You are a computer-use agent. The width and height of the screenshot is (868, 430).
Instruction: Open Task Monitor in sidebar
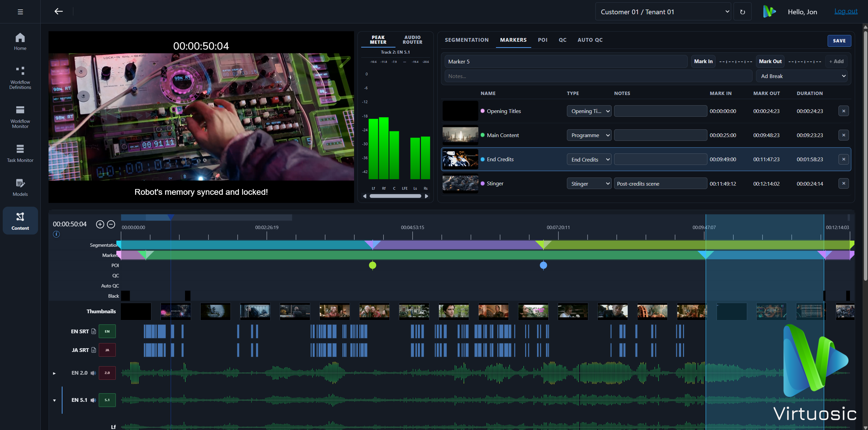[20, 153]
